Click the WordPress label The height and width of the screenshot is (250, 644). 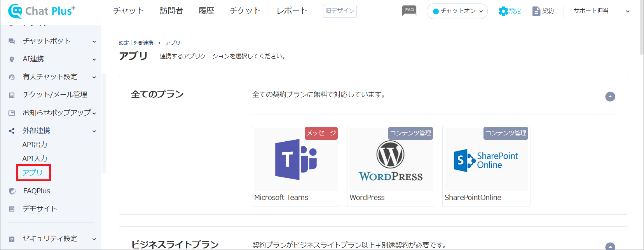point(367,198)
